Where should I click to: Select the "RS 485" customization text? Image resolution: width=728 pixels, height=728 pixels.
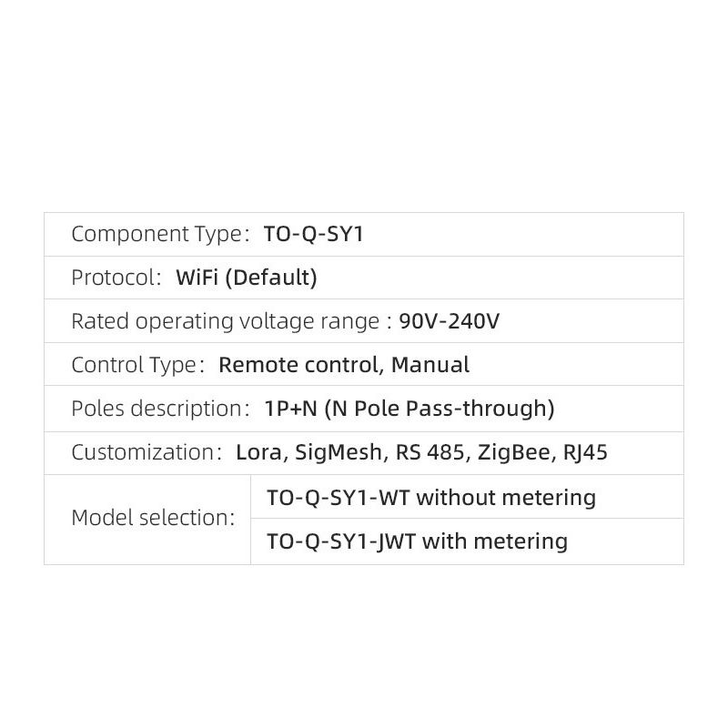coord(430,452)
